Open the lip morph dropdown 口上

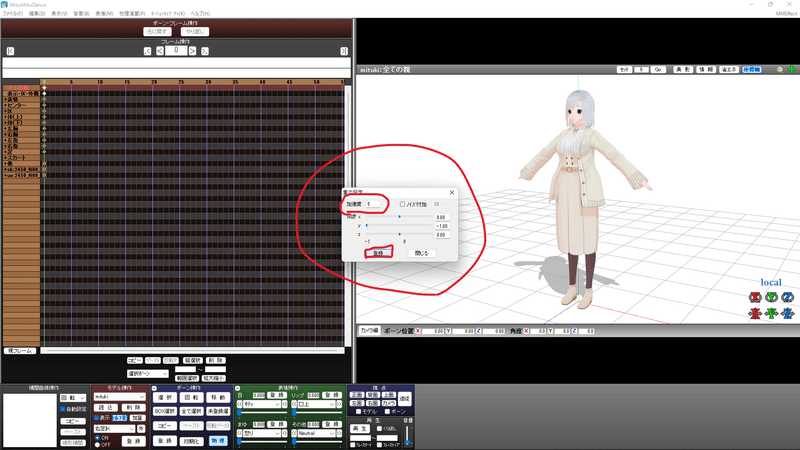[x=316, y=404]
